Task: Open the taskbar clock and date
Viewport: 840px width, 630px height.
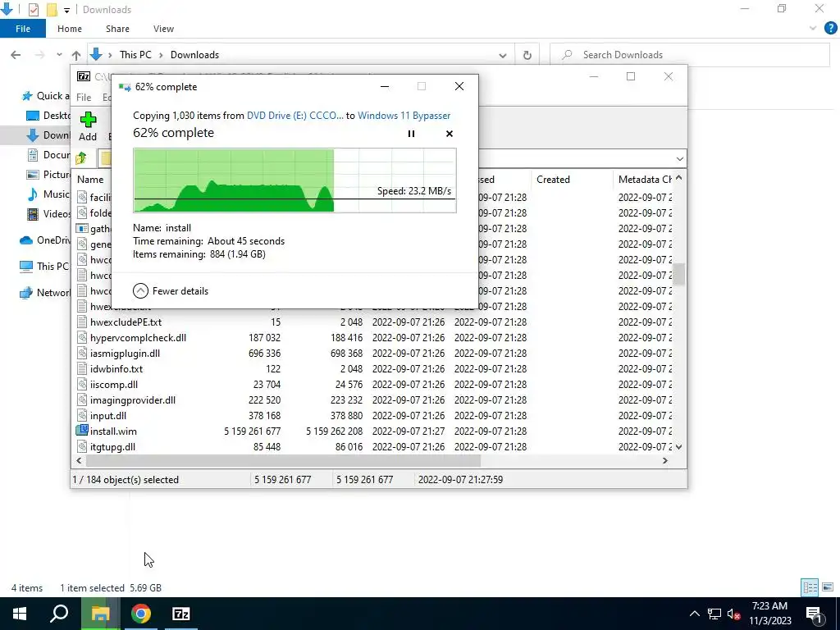Action: [769, 614]
